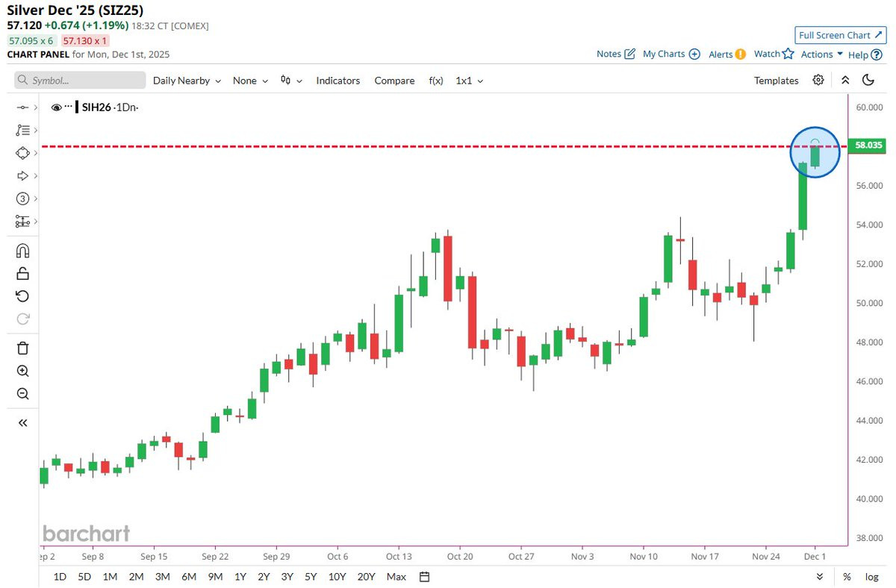Open the candlestick chart type dropdown

(291, 81)
